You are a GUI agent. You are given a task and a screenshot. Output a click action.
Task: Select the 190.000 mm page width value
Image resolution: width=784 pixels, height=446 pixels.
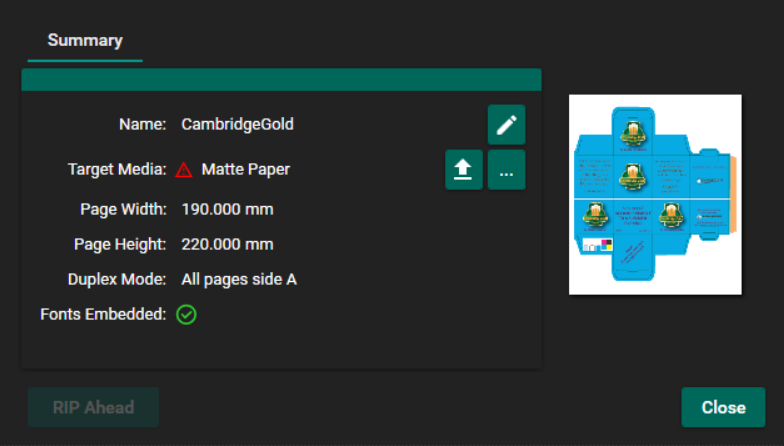tap(227, 210)
